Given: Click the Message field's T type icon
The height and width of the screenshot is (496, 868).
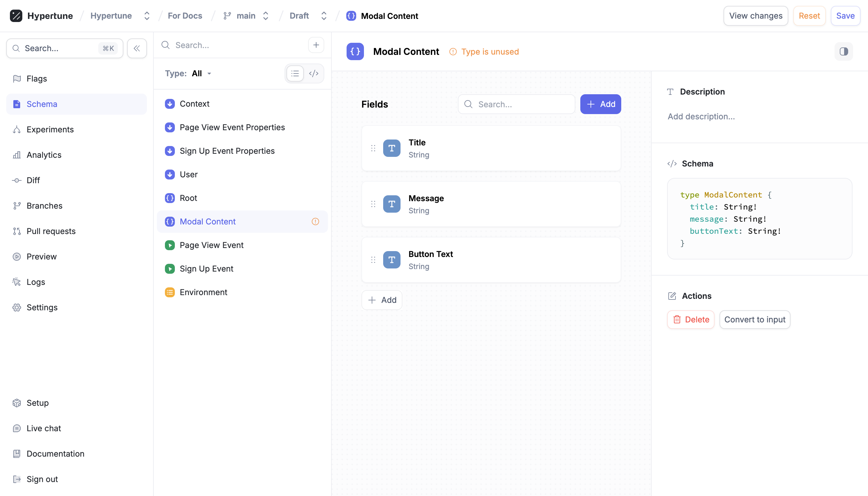Looking at the screenshot, I should point(392,204).
